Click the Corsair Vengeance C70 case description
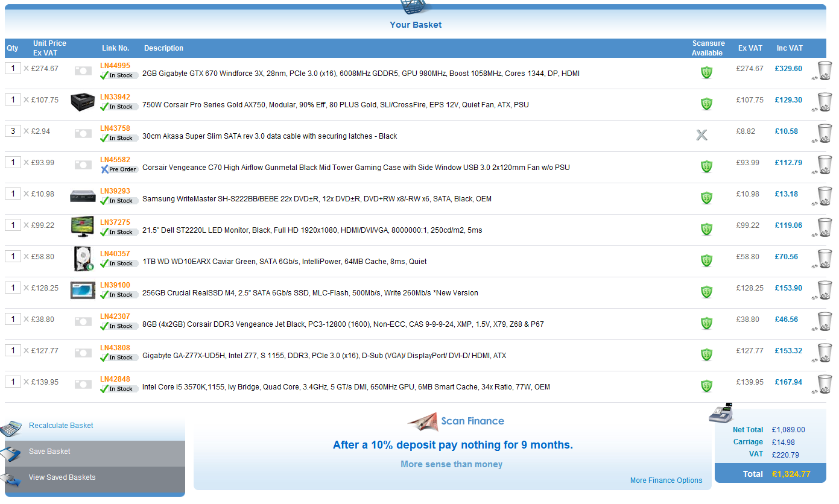This screenshot has width=839, height=504. [356, 168]
